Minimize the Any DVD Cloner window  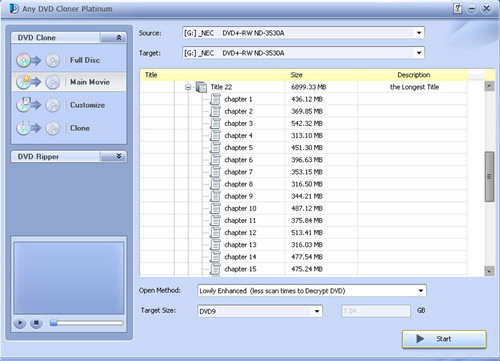pos(472,9)
